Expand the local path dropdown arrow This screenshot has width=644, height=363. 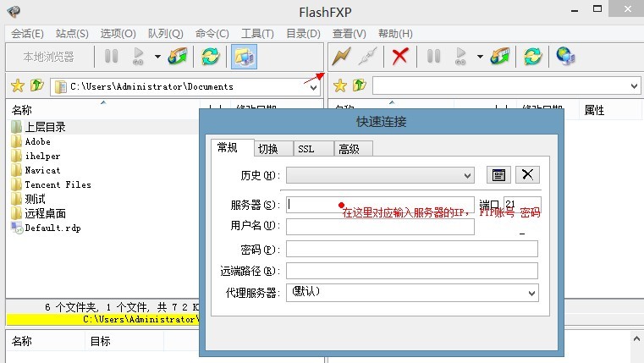coord(313,87)
